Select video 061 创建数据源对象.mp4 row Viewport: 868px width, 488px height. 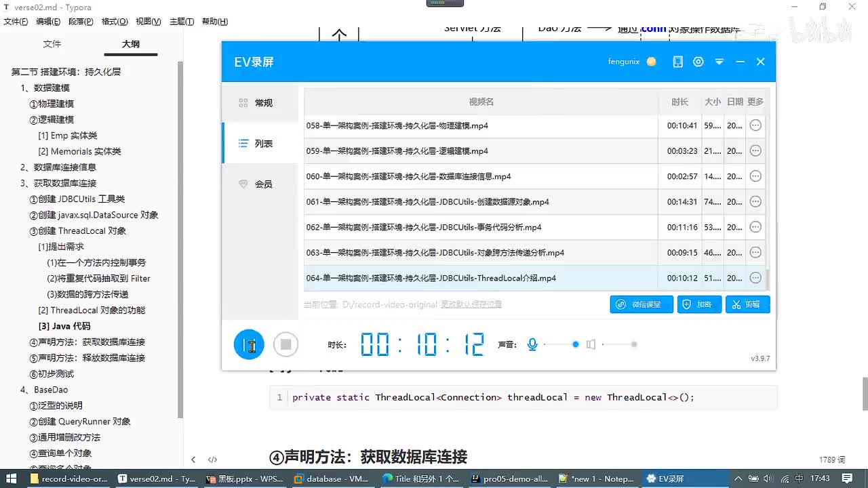click(x=534, y=201)
